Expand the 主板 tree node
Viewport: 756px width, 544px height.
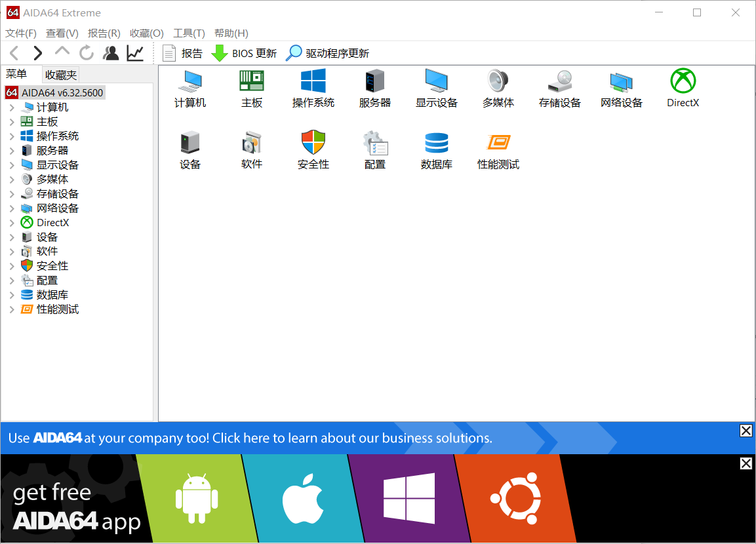pos(12,122)
